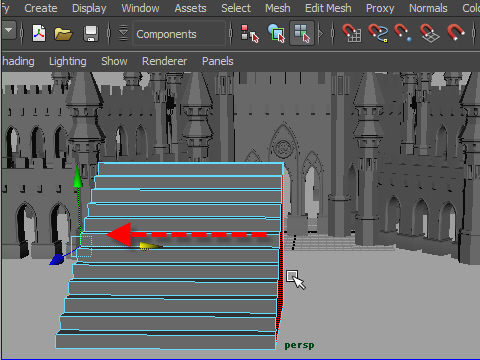Screen dimensions: 480x360
Task: Click the New Scene icon
Action: [39, 33]
